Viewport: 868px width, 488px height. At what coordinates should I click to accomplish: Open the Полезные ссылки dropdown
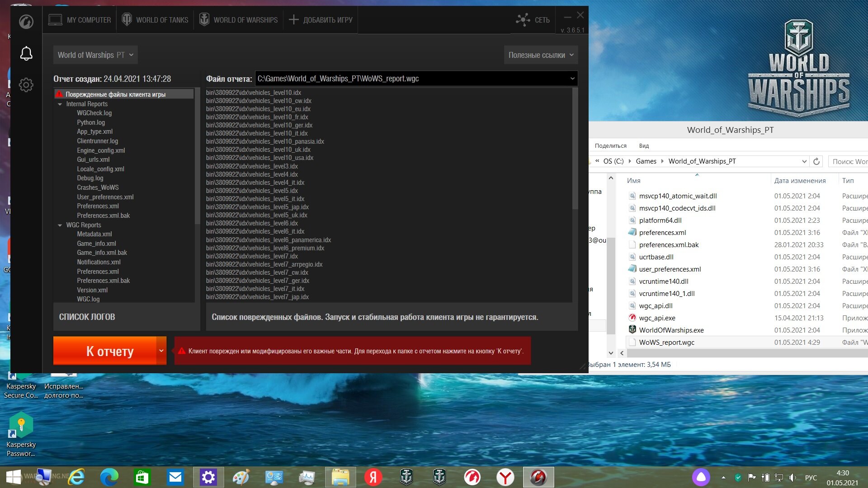541,55
